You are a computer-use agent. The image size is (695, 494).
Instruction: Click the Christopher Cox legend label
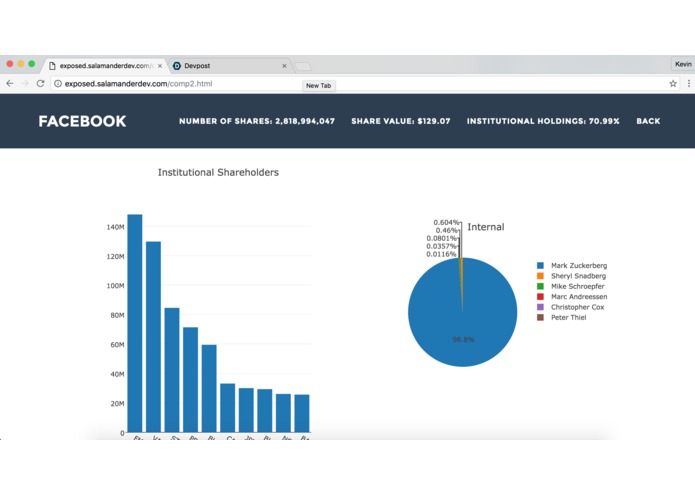tap(578, 307)
